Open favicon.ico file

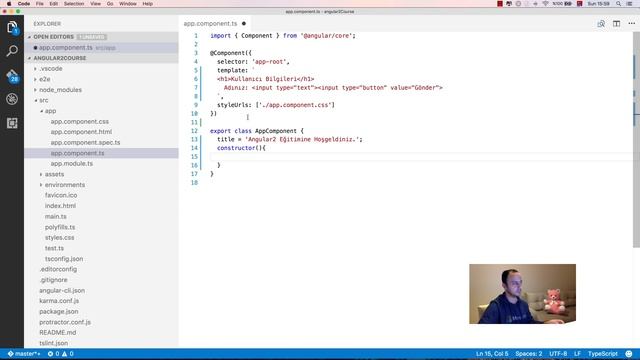61,196
